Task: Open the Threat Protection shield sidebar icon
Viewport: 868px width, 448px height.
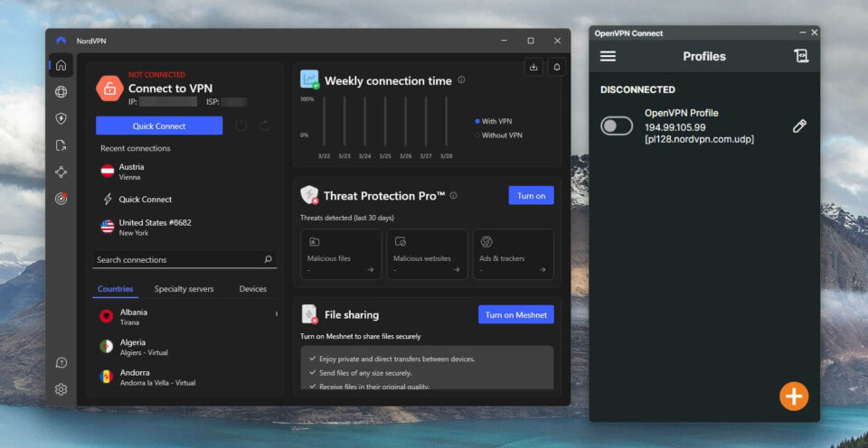Action: coord(61,118)
